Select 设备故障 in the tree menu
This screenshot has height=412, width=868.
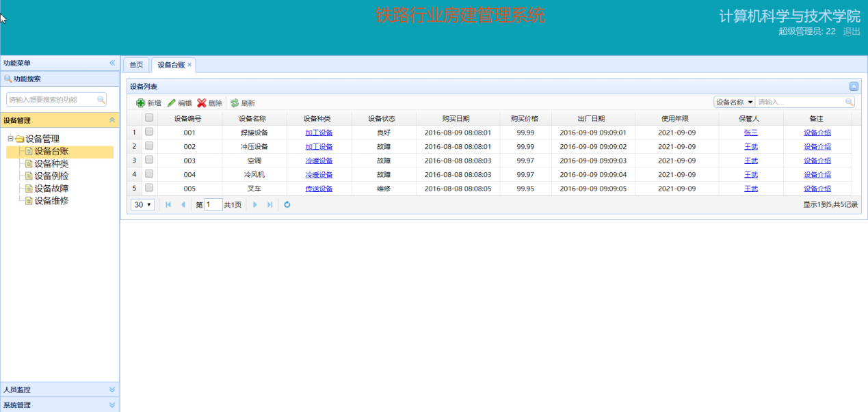click(x=51, y=189)
